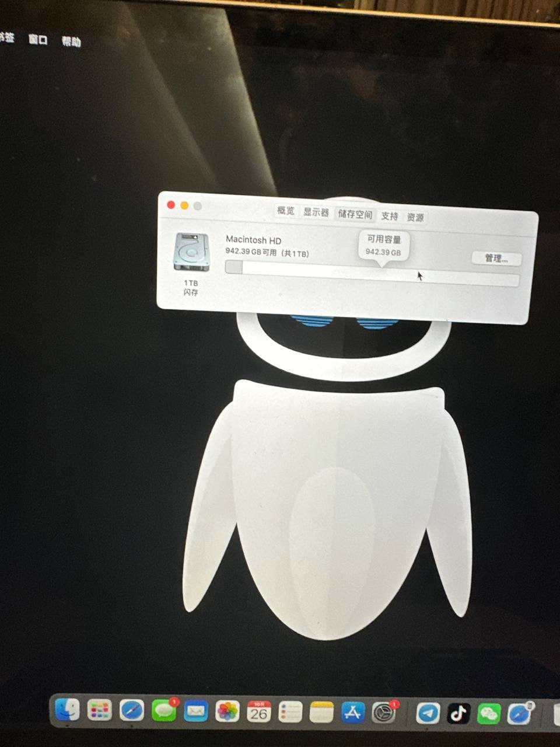560x747 pixels.
Task: Open the 窗口 menu
Action: coord(38,39)
